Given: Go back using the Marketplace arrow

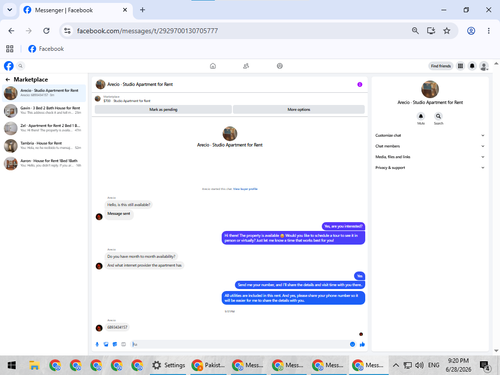Looking at the screenshot, I should pyautogui.click(x=8, y=79).
